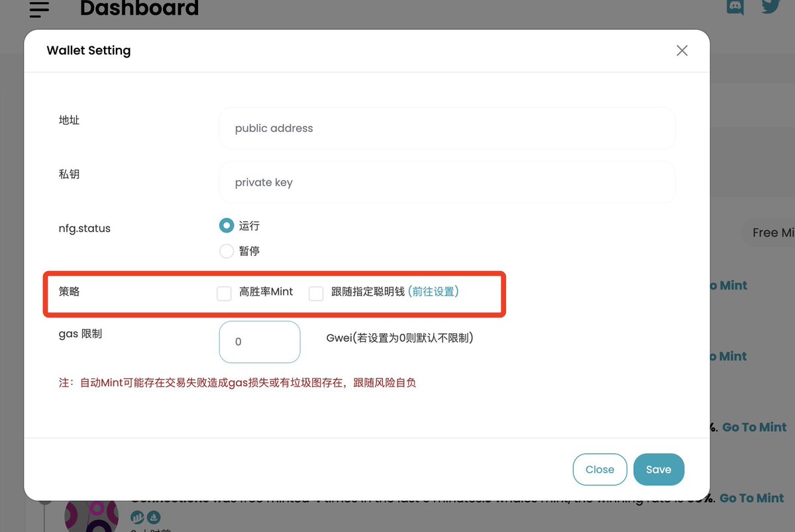Viewport: 795px width, 532px height.
Task: Focus the public address field
Action: click(x=447, y=128)
